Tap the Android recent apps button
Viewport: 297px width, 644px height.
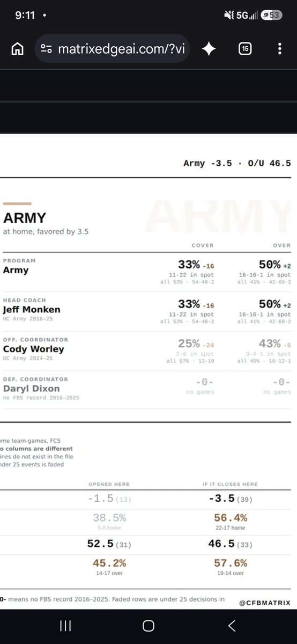click(x=65, y=625)
